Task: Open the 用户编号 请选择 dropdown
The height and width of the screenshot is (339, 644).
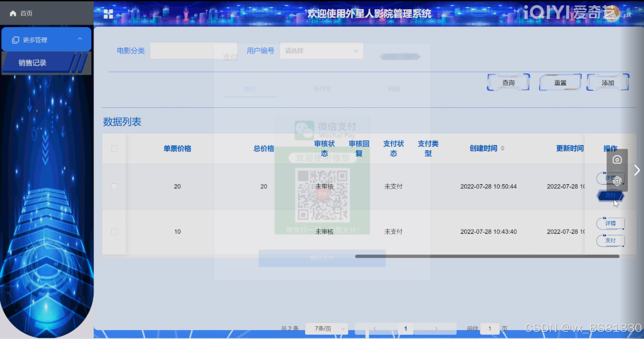Action: [321, 51]
